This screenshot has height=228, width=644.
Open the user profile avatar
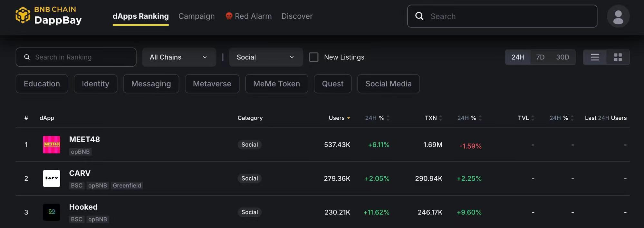(618, 16)
